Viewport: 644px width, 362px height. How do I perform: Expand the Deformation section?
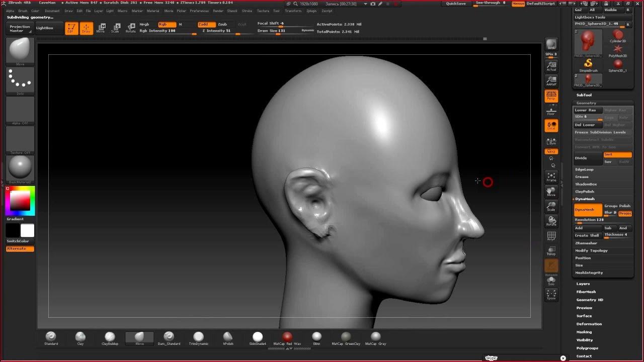589,324
